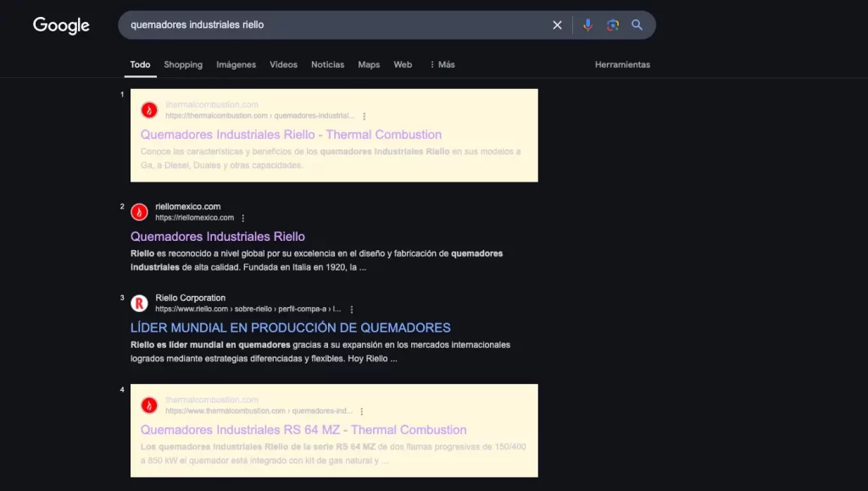Viewport: 868px width, 491px height.
Task: Click the riellomexico.com flame favicon
Action: 139,212
